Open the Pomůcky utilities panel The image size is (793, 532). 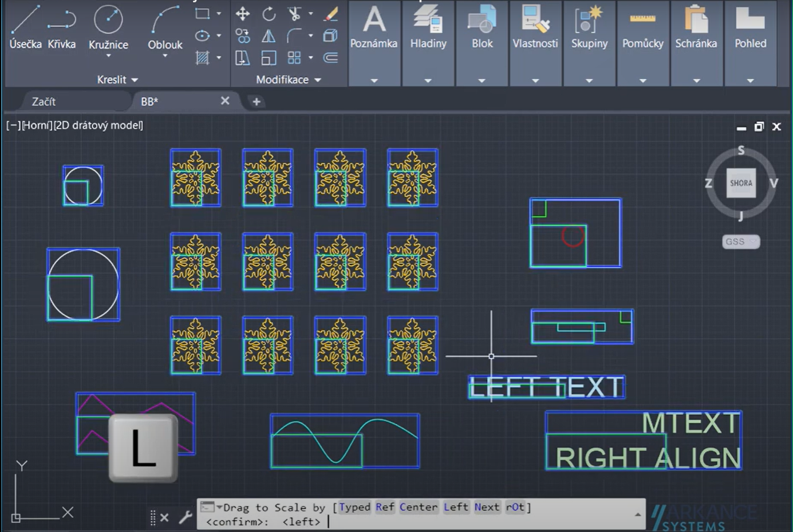[x=643, y=43]
